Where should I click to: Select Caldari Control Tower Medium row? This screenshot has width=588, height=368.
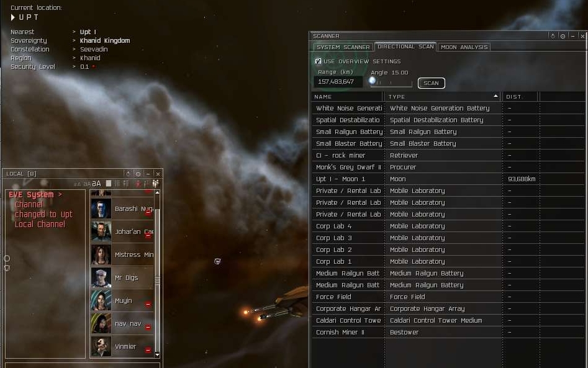(x=448, y=320)
